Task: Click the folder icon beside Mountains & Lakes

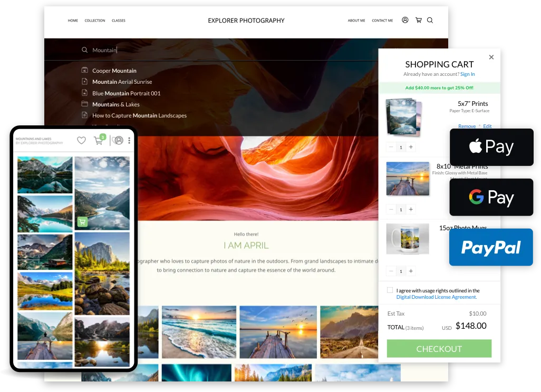Action: 84,104
